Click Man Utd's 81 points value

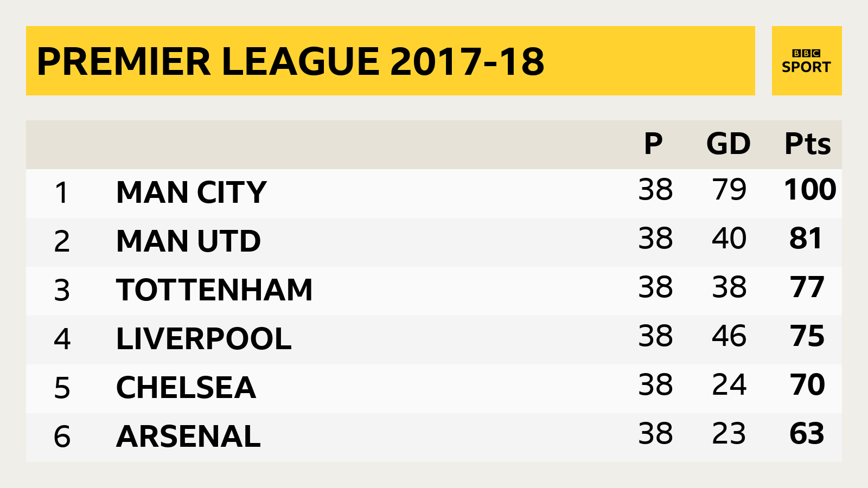tap(806, 239)
